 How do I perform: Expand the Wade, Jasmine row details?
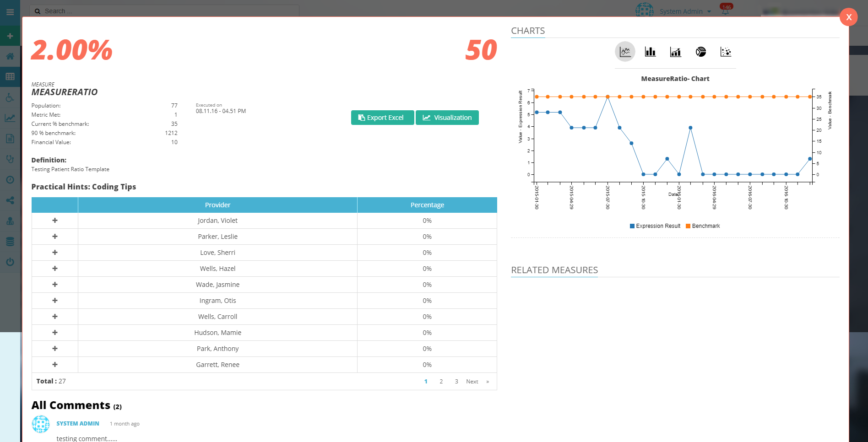click(55, 285)
